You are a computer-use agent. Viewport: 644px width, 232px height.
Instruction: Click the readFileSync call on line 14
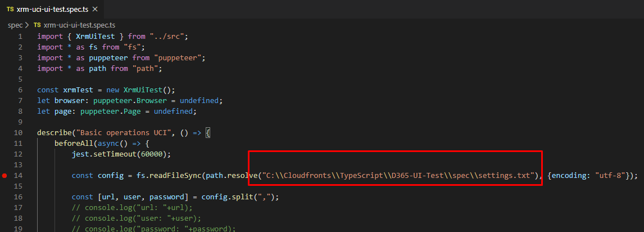[175, 176]
